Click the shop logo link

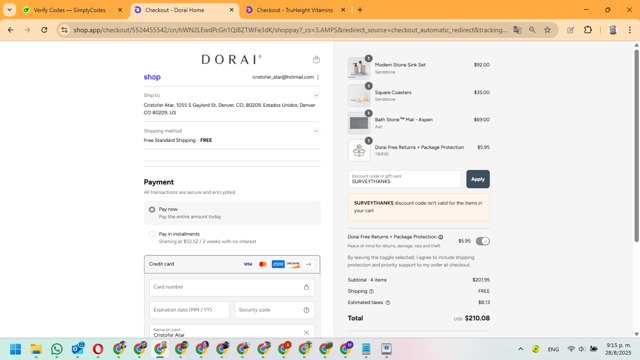point(152,77)
